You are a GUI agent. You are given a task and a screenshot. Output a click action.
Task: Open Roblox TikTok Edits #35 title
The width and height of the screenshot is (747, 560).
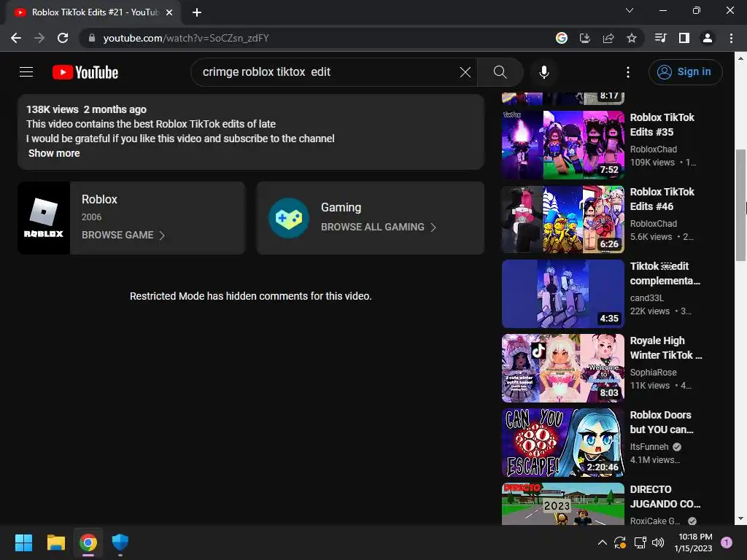662,125
